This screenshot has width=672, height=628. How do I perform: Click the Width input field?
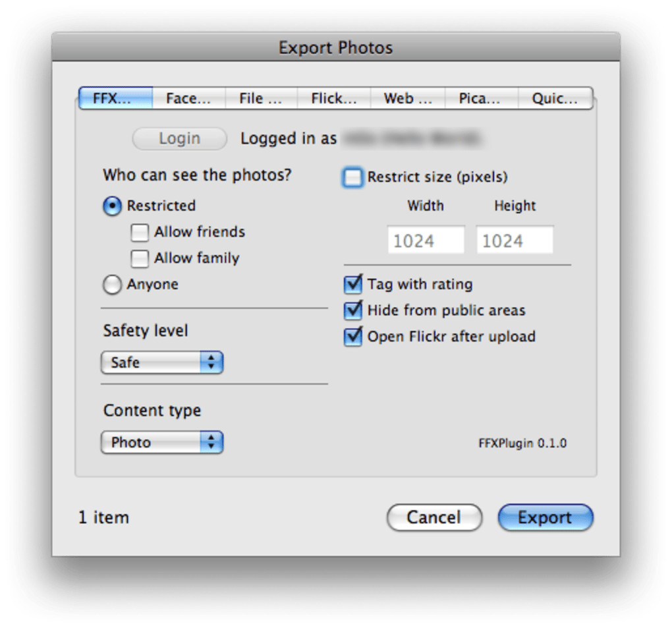point(426,241)
